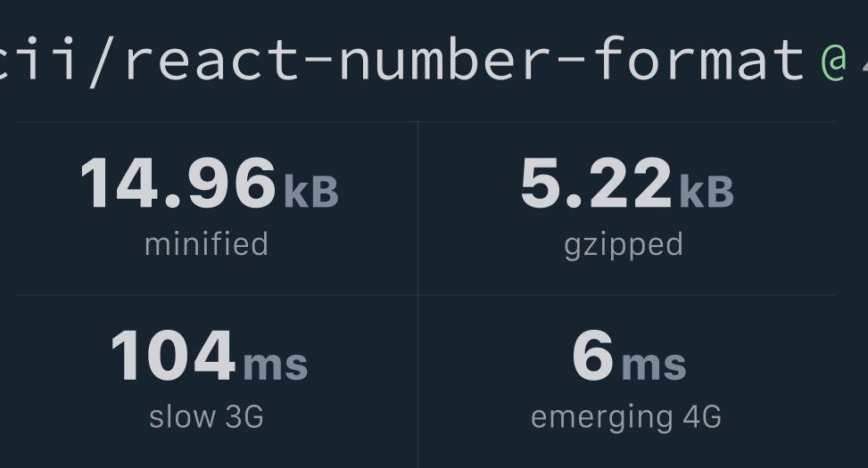868x468 pixels.
Task: Select the 5.22 gzipped size value
Action: pyautogui.click(x=596, y=183)
